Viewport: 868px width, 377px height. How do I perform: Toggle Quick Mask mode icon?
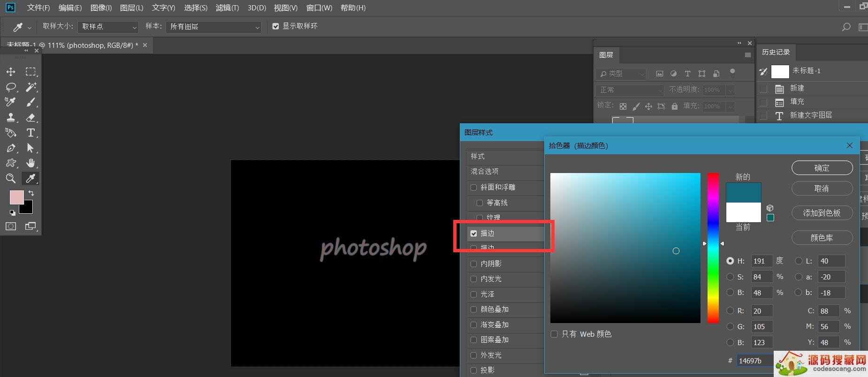[x=11, y=226]
